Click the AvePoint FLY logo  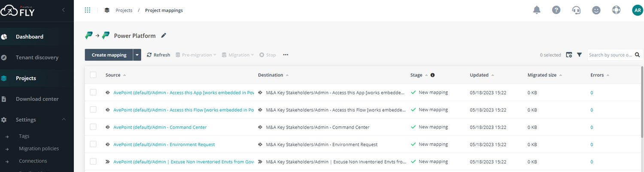pyautogui.click(x=17, y=12)
